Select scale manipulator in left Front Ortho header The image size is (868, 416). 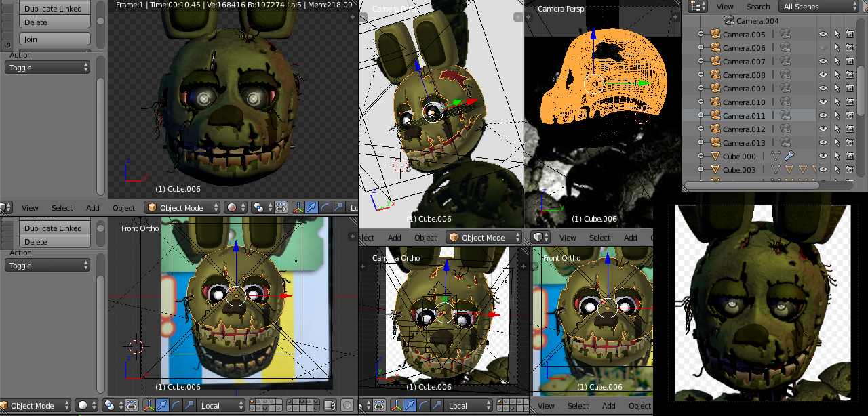coord(189,405)
